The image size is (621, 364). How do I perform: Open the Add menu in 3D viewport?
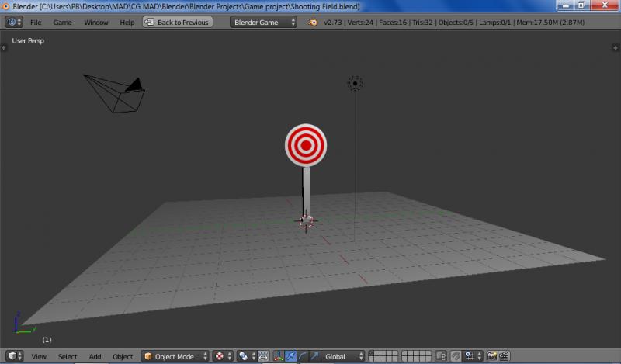pos(95,356)
